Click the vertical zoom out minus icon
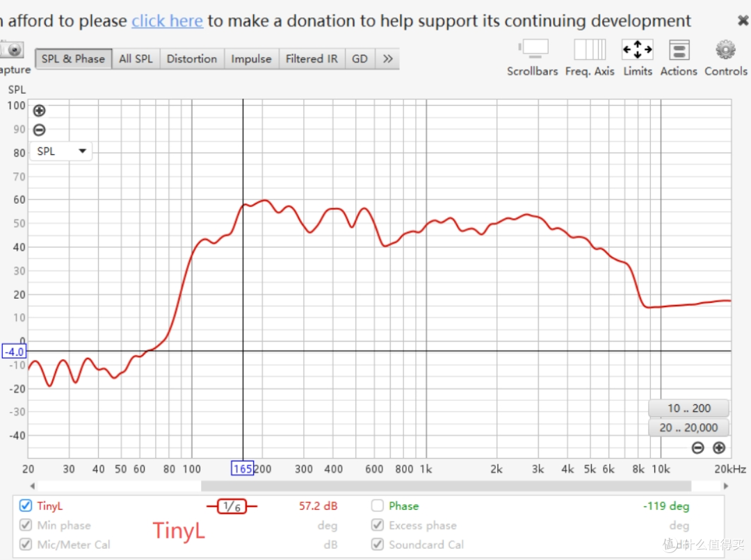 [39, 130]
